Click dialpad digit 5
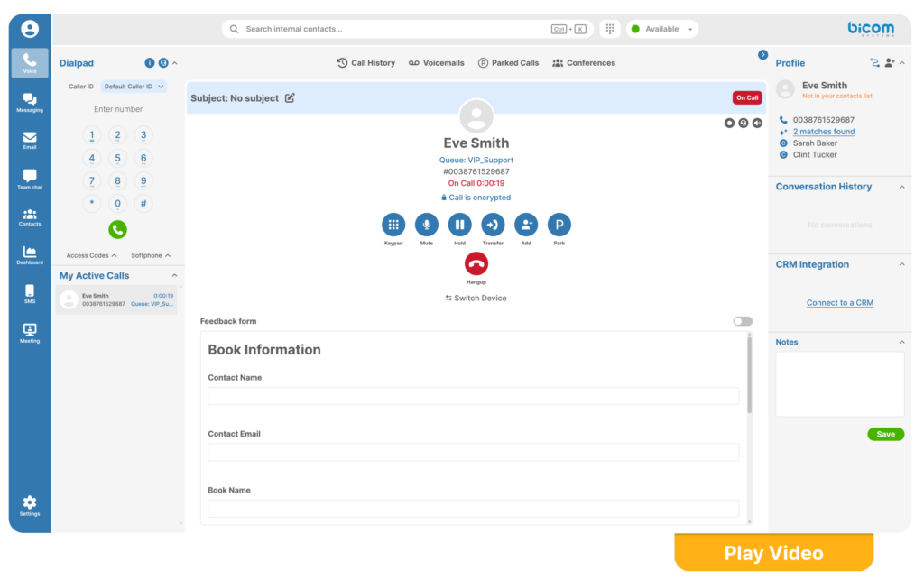 [x=118, y=158]
